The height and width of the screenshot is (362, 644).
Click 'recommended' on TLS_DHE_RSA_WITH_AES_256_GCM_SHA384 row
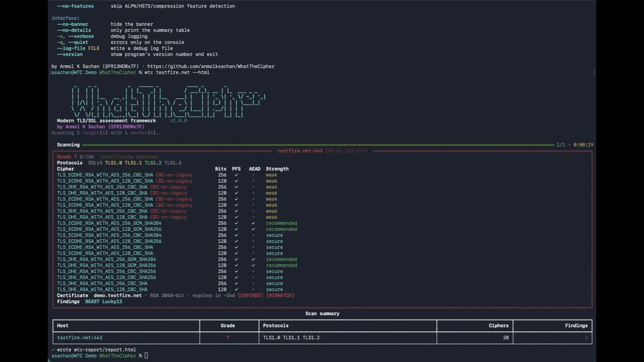point(281,259)
